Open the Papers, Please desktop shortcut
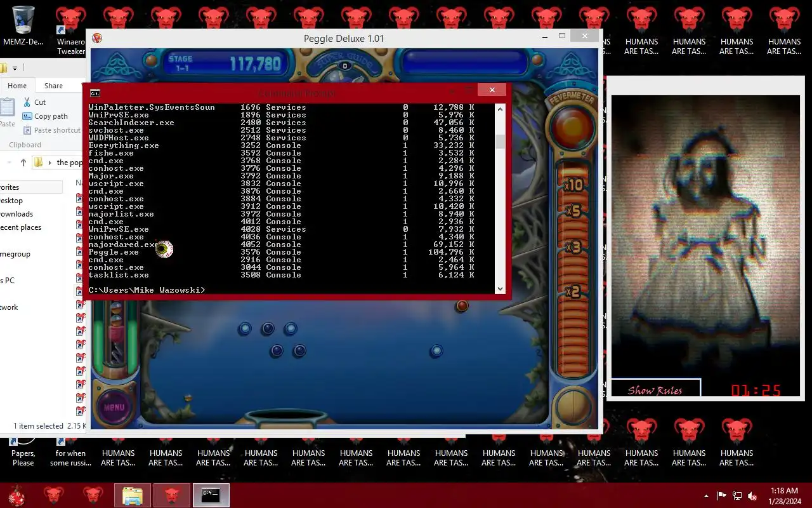Image resolution: width=812 pixels, height=508 pixels. [23, 452]
